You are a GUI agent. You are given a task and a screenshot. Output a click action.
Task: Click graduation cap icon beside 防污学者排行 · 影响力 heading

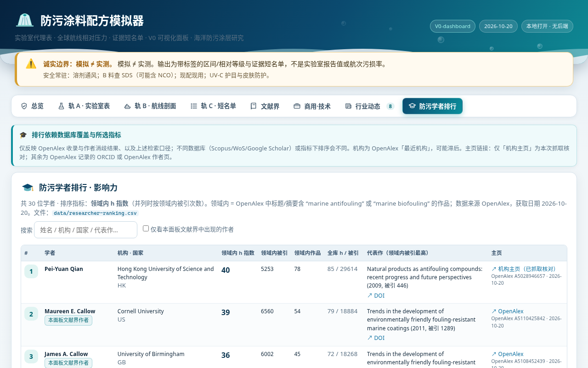point(28,188)
